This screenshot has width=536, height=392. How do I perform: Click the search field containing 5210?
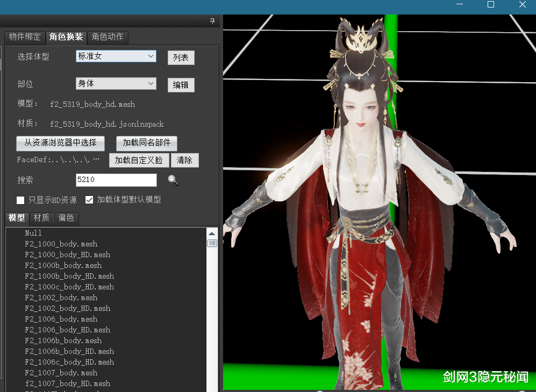click(x=116, y=180)
